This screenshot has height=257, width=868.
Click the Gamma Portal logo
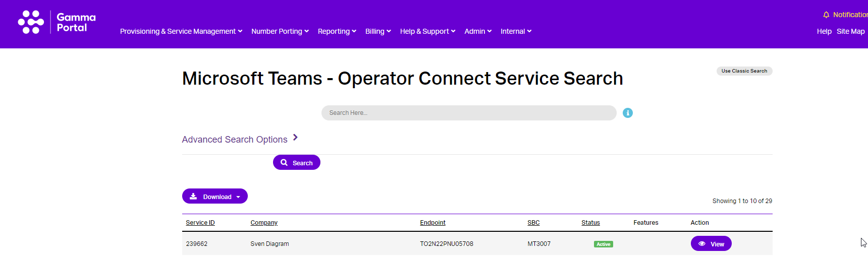(57, 22)
